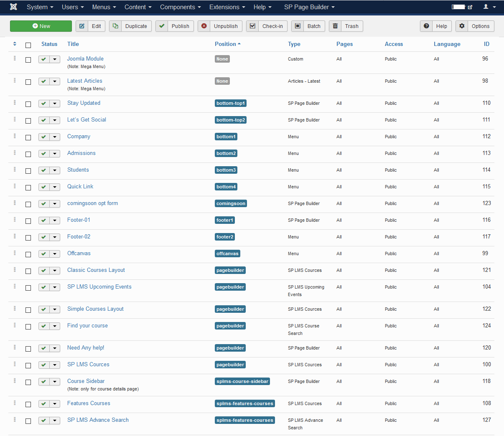Select the Trash bin icon in the toolbar

coord(335,26)
